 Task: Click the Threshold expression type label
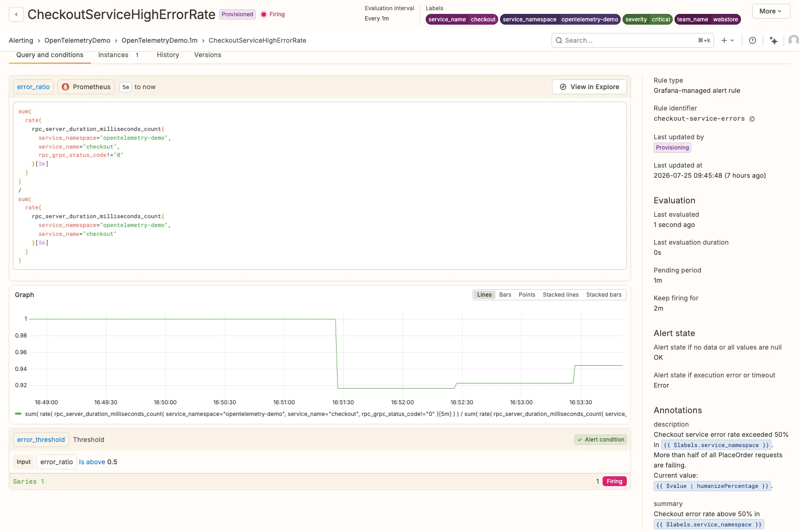(89, 440)
